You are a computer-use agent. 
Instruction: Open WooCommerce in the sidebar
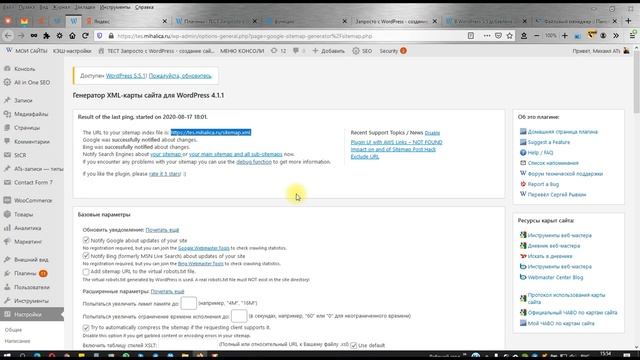(x=32, y=200)
